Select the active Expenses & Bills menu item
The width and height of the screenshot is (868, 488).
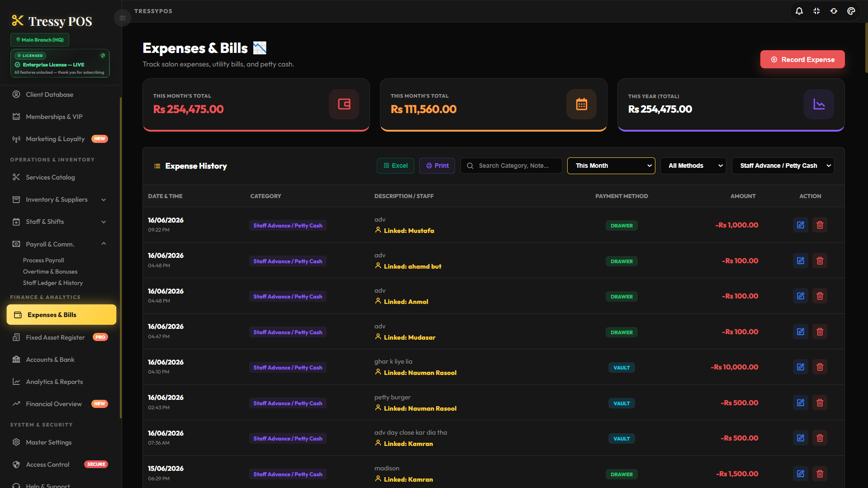coord(62,315)
